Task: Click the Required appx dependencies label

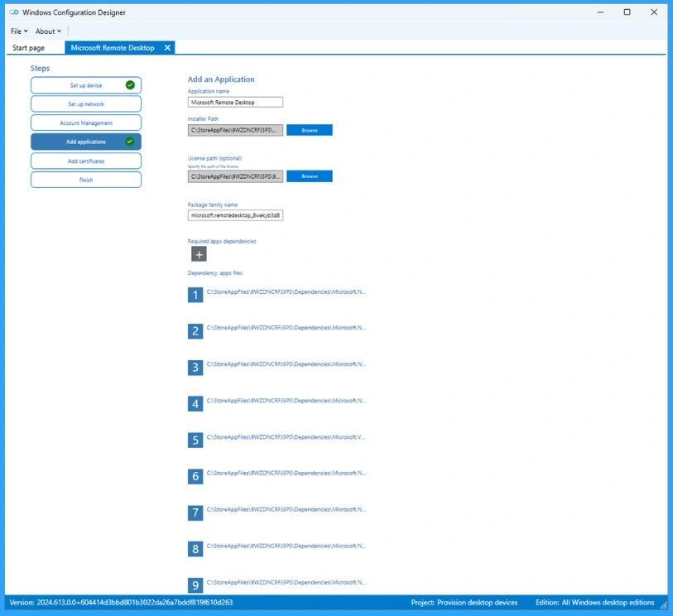Action: [222, 241]
